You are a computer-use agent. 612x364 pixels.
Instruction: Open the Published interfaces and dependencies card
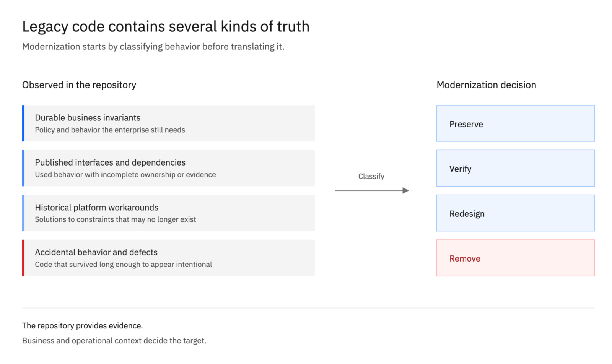click(x=169, y=168)
